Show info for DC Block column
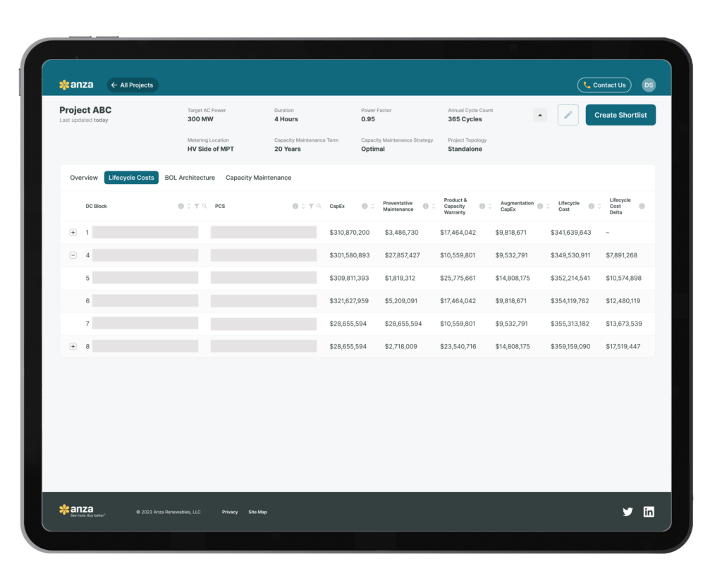The image size is (722, 588). pyautogui.click(x=181, y=207)
